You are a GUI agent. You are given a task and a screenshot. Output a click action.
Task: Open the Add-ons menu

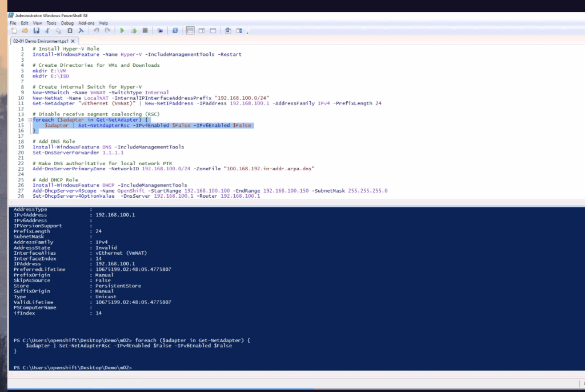tap(86, 23)
